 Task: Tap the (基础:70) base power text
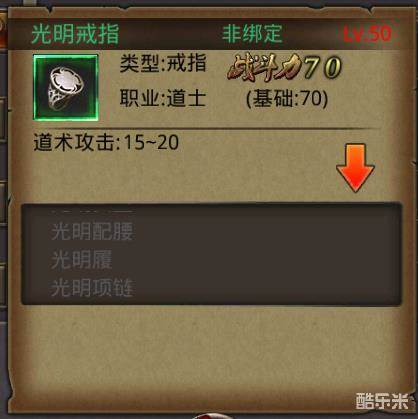coord(287,99)
